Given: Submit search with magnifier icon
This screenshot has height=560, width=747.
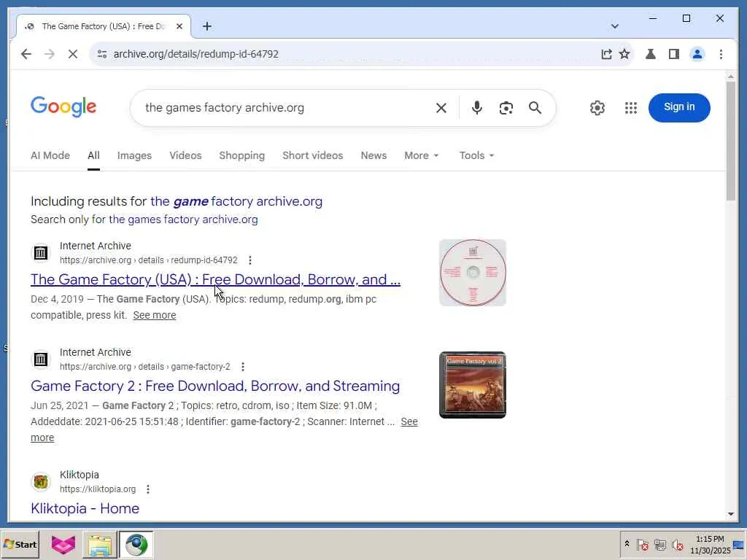Looking at the screenshot, I should click(535, 108).
